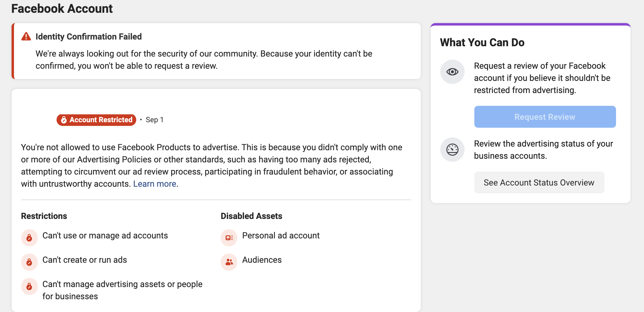Click the red warning triangle icon
This screenshot has height=312, width=644.
pos(26,36)
